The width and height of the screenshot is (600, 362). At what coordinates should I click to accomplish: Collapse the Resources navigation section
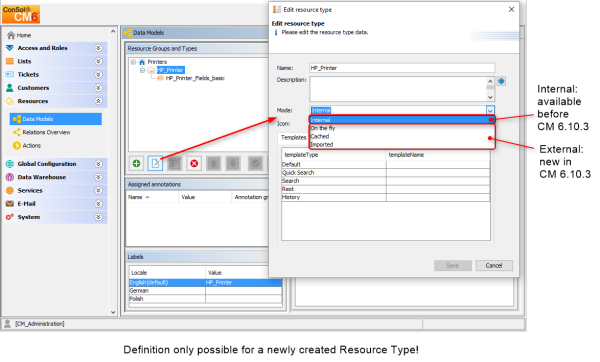click(98, 101)
